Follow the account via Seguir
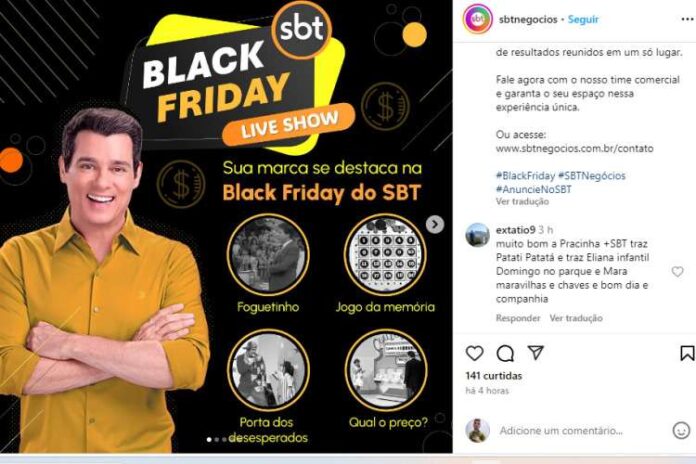This screenshot has height=464, width=696. 583,20
